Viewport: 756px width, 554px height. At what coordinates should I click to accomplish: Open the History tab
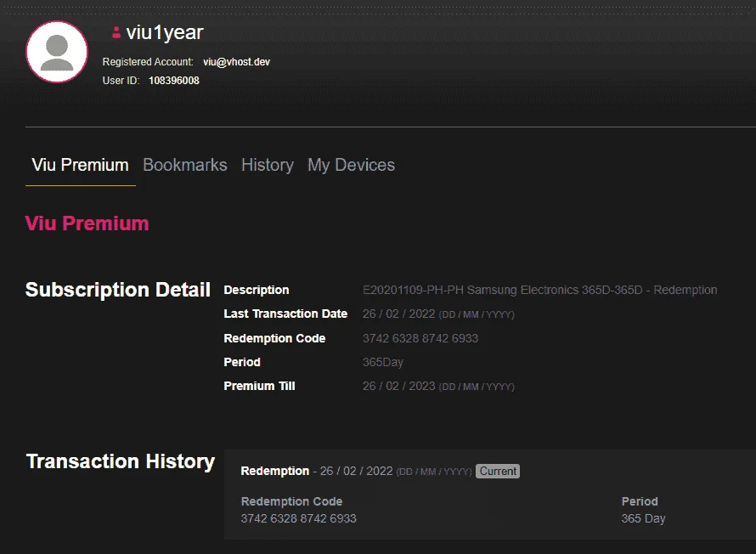(268, 165)
